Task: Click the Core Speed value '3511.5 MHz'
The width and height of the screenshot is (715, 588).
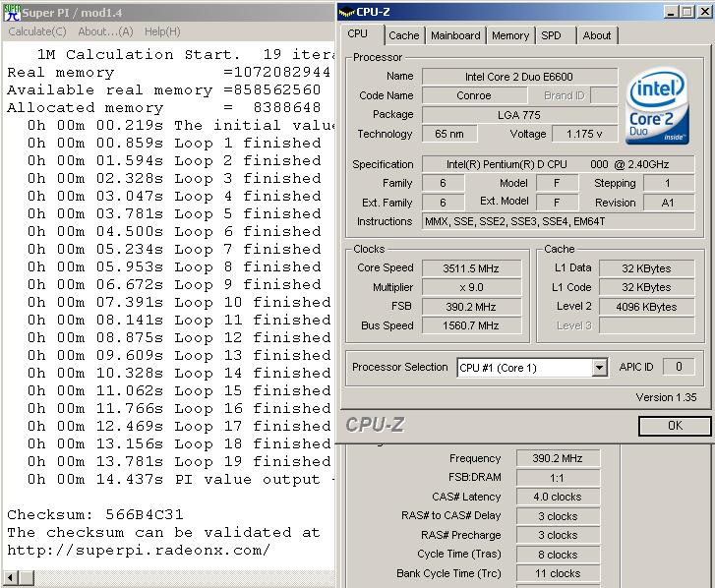Action: click(x=471, y=268)
